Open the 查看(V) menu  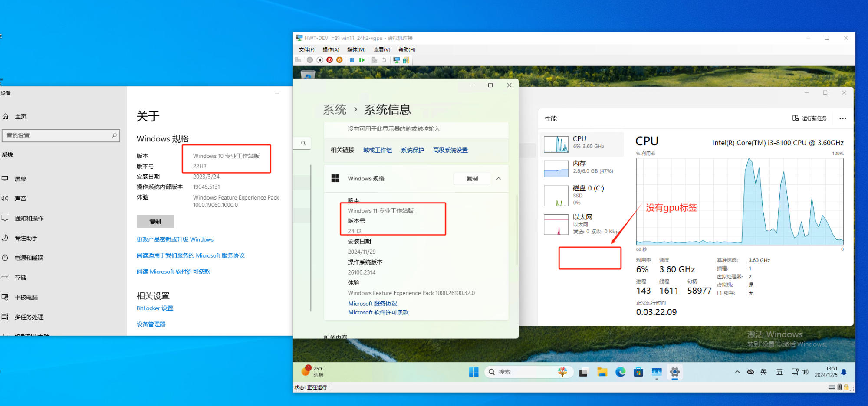(x=382, y=49)
